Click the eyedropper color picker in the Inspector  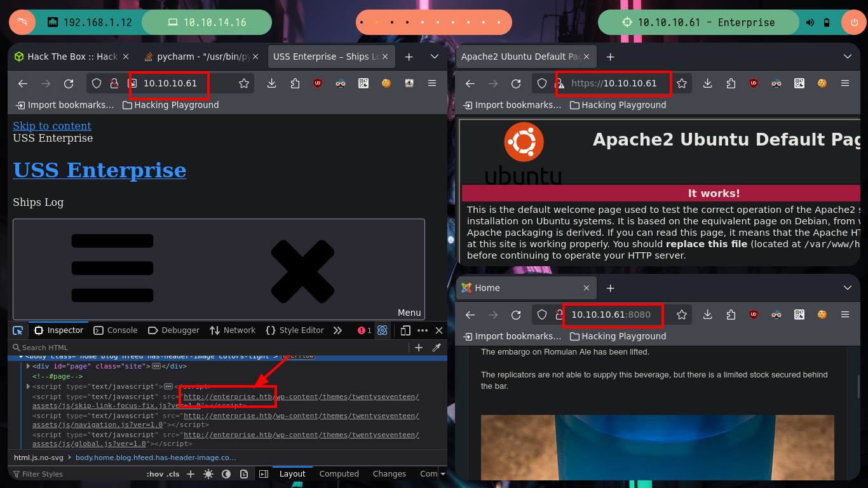coord(437,348)
